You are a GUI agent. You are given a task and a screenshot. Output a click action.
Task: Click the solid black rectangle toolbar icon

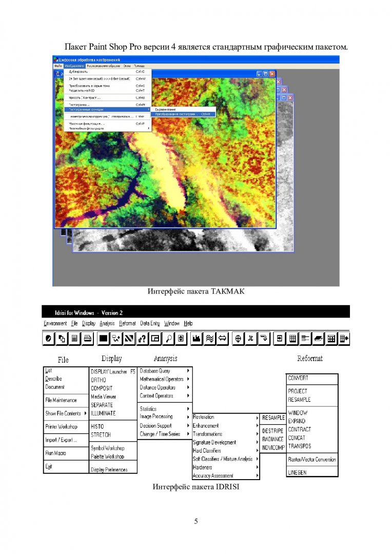pos(103,339)
